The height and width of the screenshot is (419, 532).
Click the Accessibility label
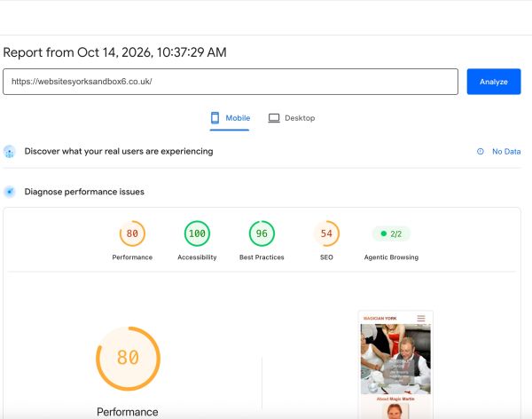coord(197,257)
